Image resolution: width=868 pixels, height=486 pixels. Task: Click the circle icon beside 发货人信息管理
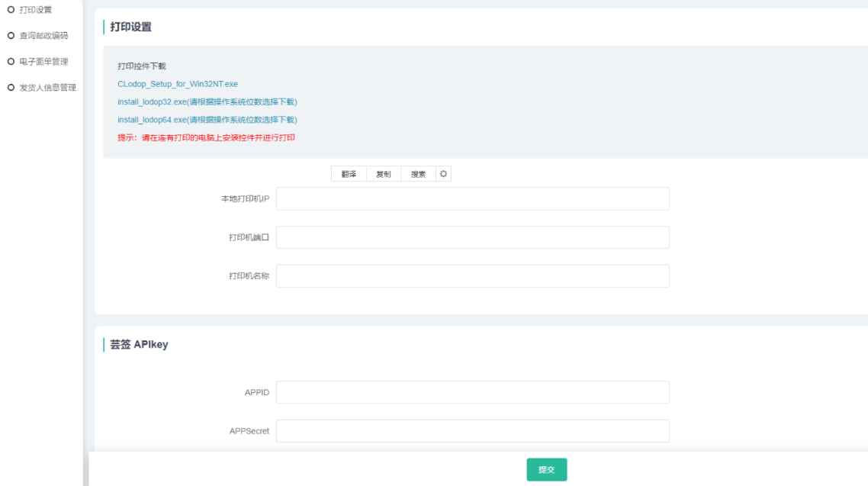11,87
